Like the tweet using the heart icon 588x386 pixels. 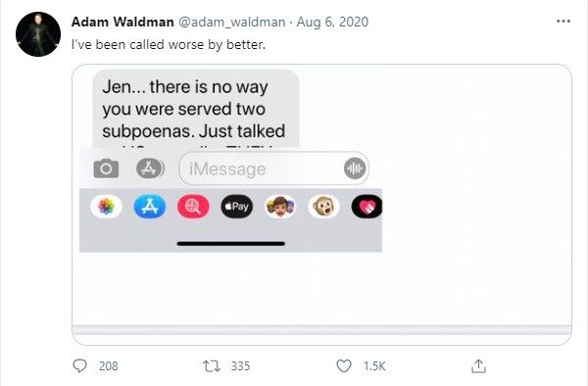[344, 366]
